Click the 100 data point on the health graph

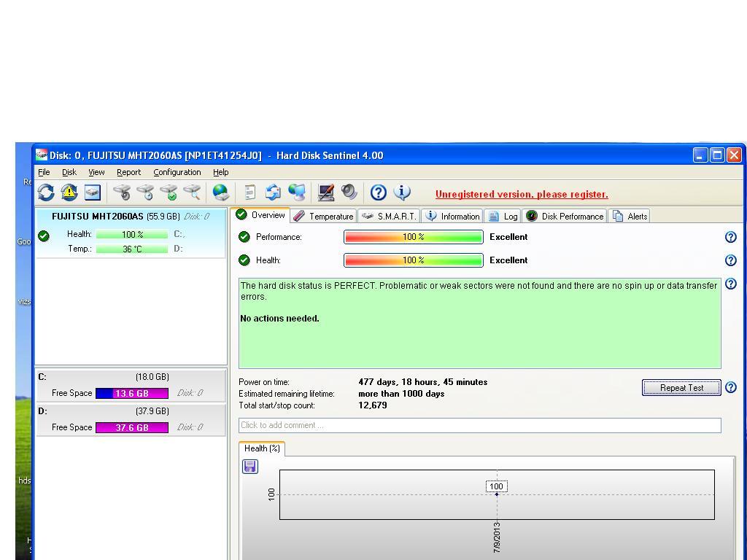(497, 494)
